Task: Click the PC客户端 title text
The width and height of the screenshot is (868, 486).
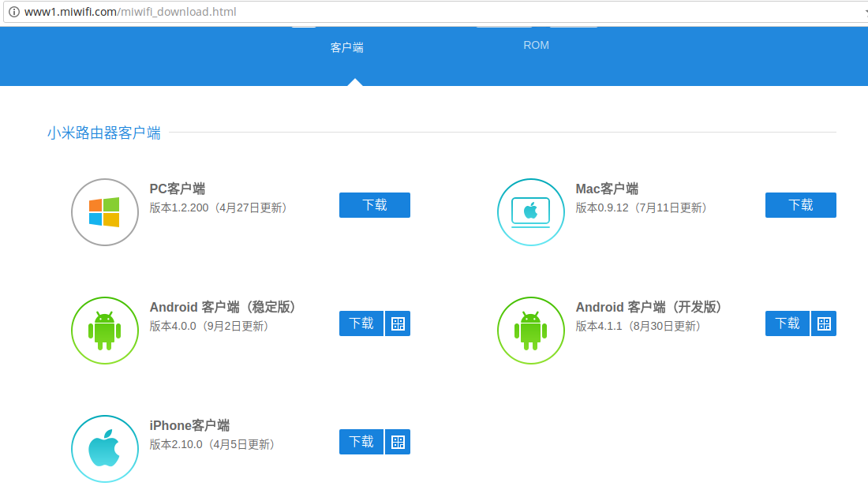Action: pos(177,189)
